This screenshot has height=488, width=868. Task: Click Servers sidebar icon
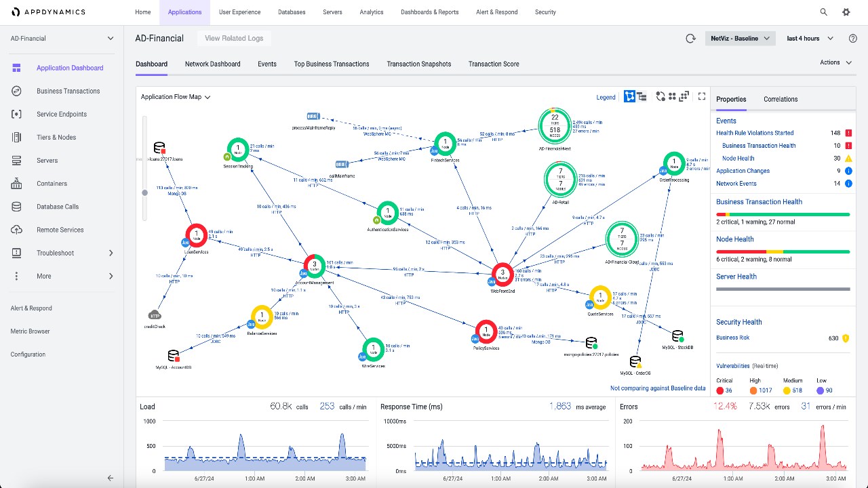pyautogui.click(x=17, y=161)
